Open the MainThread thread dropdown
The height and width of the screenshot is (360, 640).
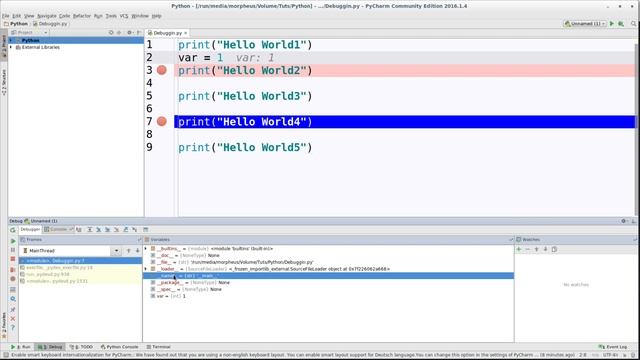click(x=116, y=251)
